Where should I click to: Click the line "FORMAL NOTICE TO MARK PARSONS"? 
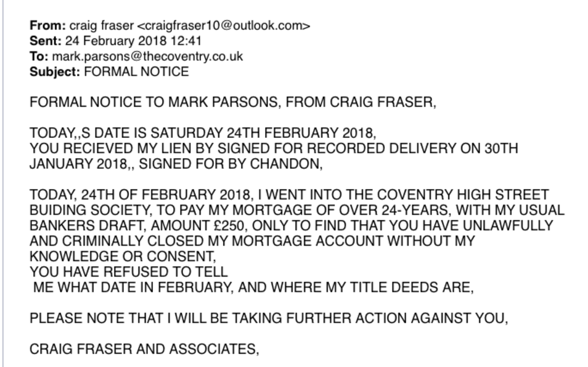tap(233, 102)
